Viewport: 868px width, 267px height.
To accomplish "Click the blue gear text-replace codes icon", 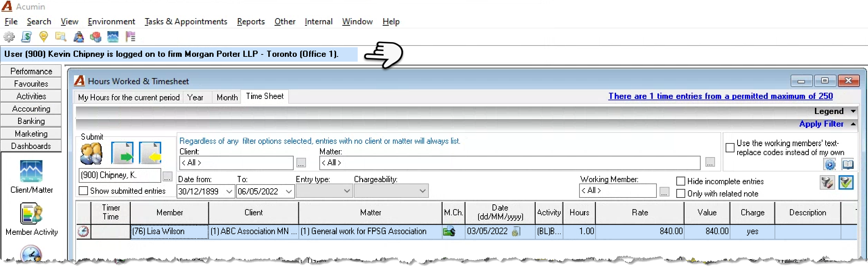I will click(x=830, y=164).
